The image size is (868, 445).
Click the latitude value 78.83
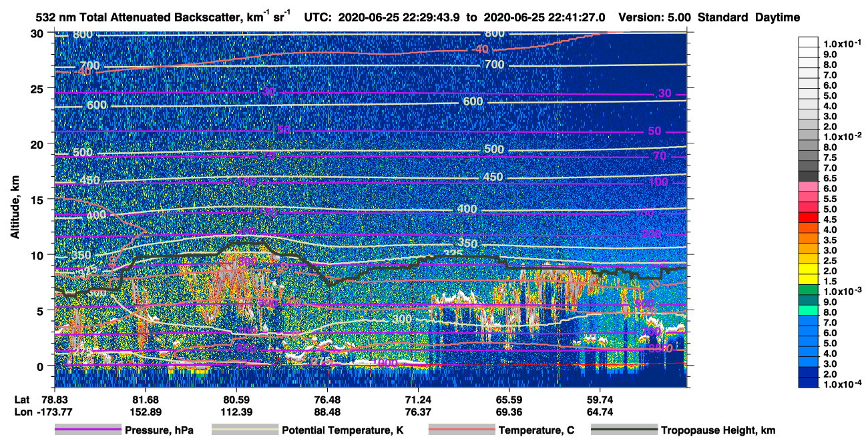pyautogui.click(x=55, y=400)
